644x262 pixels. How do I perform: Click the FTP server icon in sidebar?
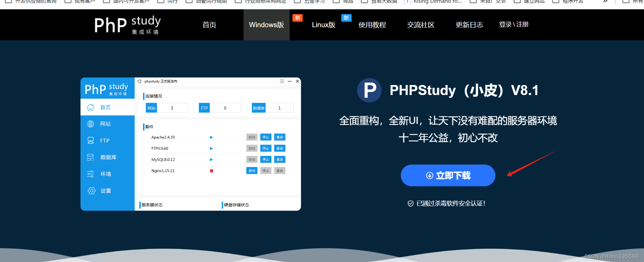[x=90, y=140]
